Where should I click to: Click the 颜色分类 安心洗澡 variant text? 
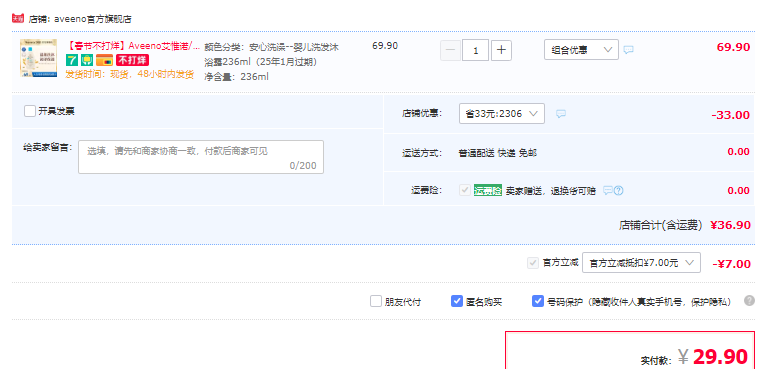[x=271, y=55]
